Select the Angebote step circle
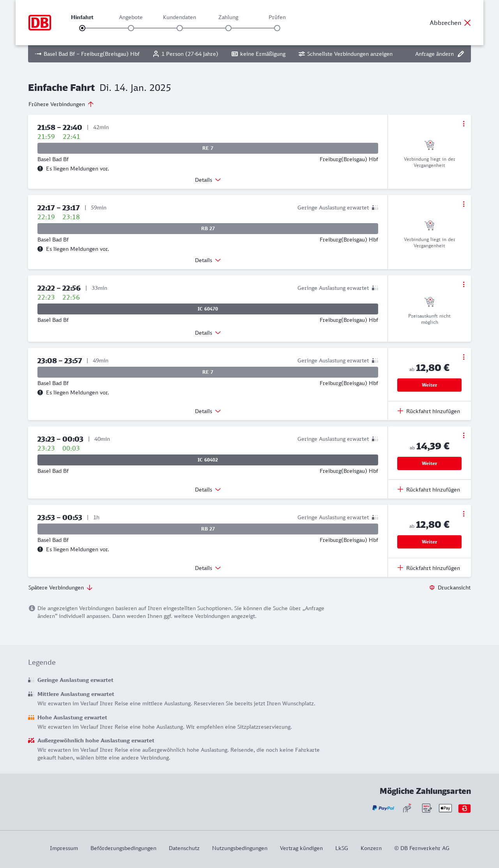 tap(131, 28)
